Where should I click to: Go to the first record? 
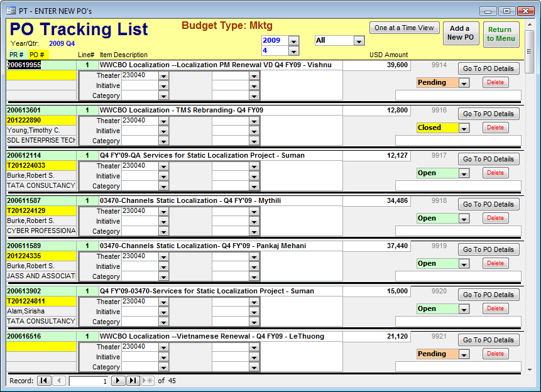pos(43,380)
